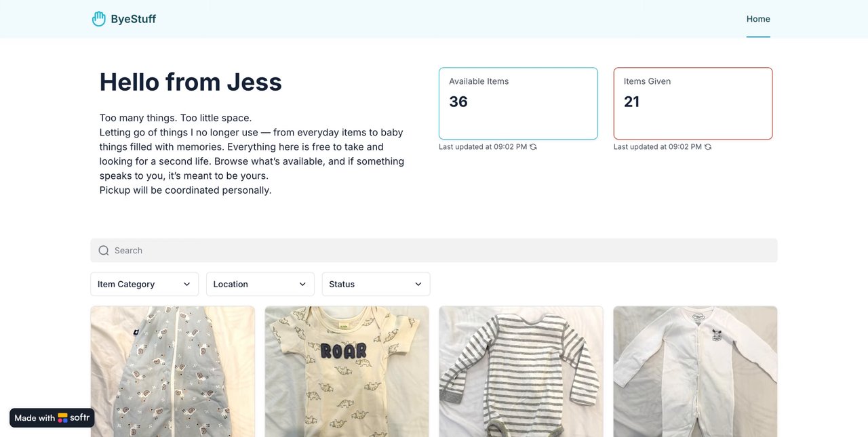Click the search magnifier icon
Screen dimensions: 868x437
tap(104, 251)
